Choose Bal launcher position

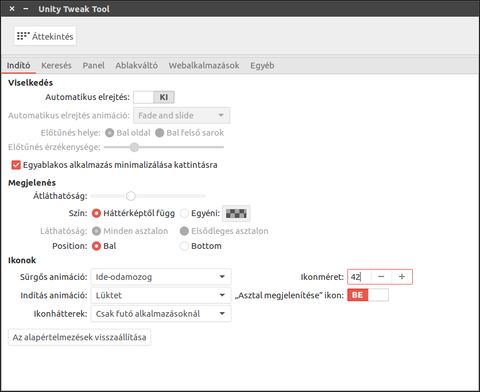coord(96,246)
